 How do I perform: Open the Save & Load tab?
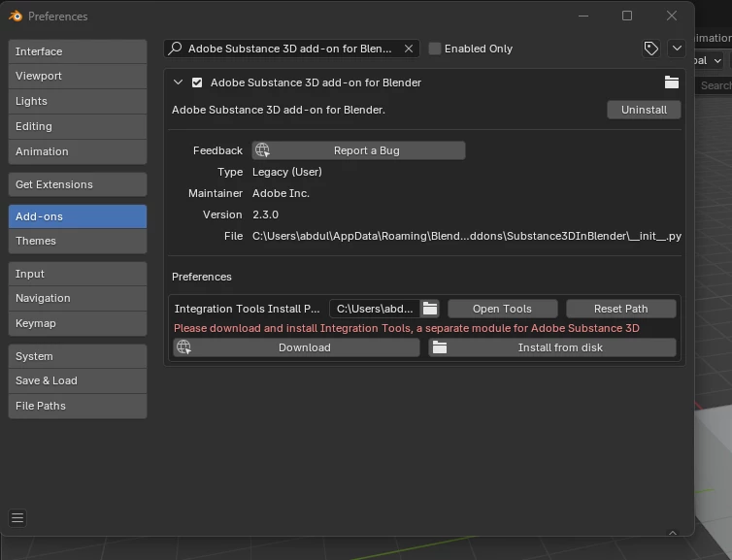tap(78, 380)
